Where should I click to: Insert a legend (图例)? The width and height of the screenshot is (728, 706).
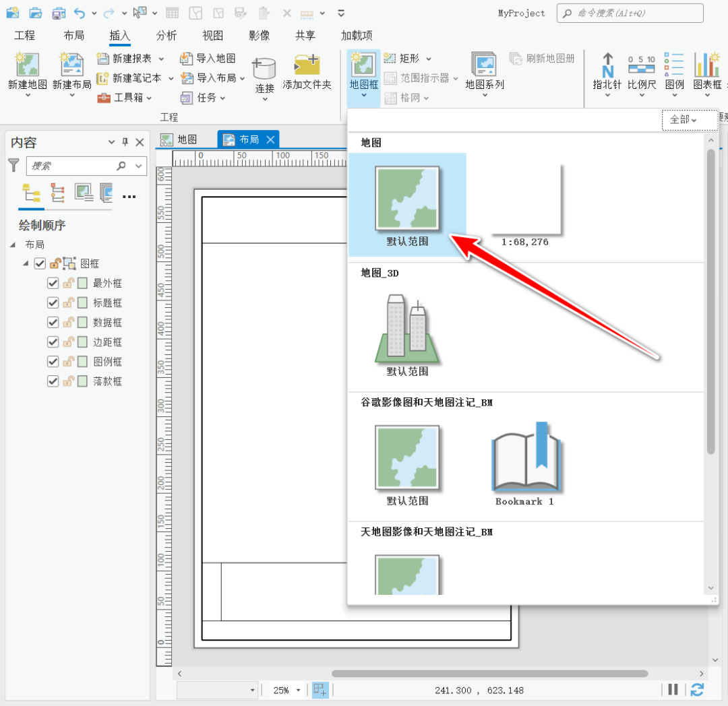(674, 74)
